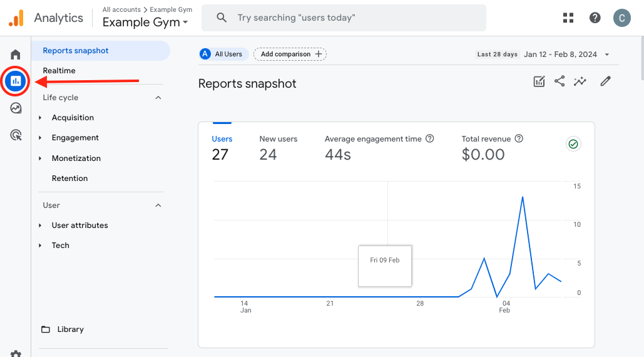Click plus icon in Add comparison

[x=319, y=54]
